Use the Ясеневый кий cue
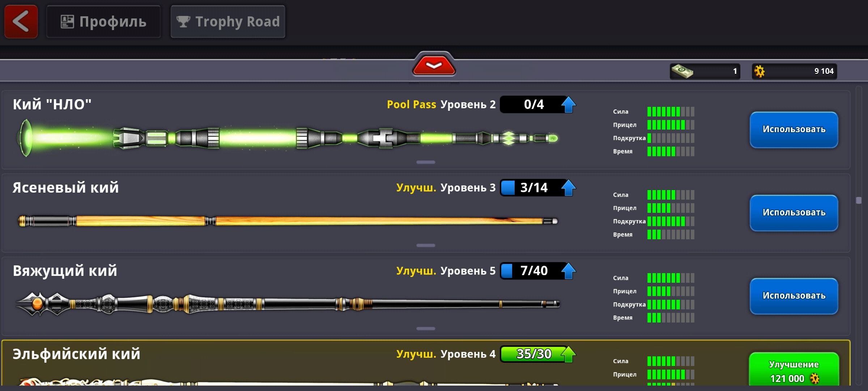The image size is (868, 391). click(x=794, y=213)
